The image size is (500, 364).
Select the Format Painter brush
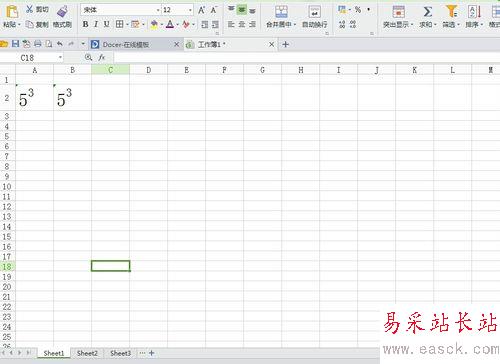pyautogui.click(x=62, y=12)
